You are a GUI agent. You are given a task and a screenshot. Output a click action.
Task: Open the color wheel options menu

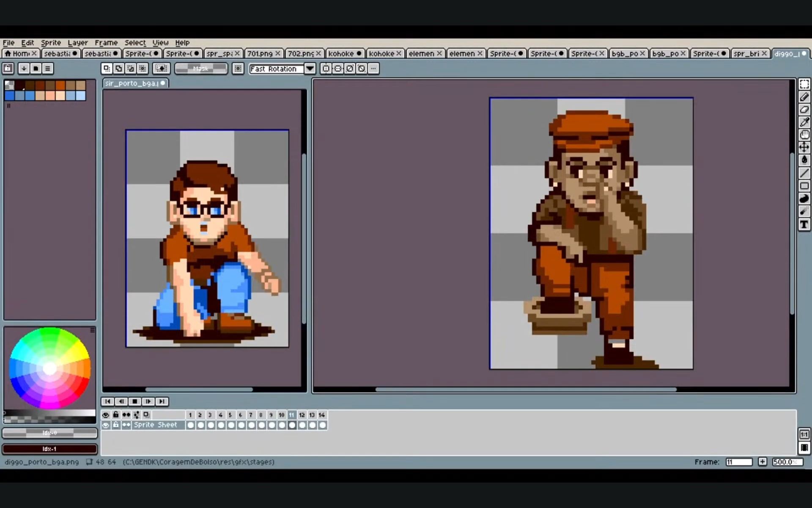92,330
